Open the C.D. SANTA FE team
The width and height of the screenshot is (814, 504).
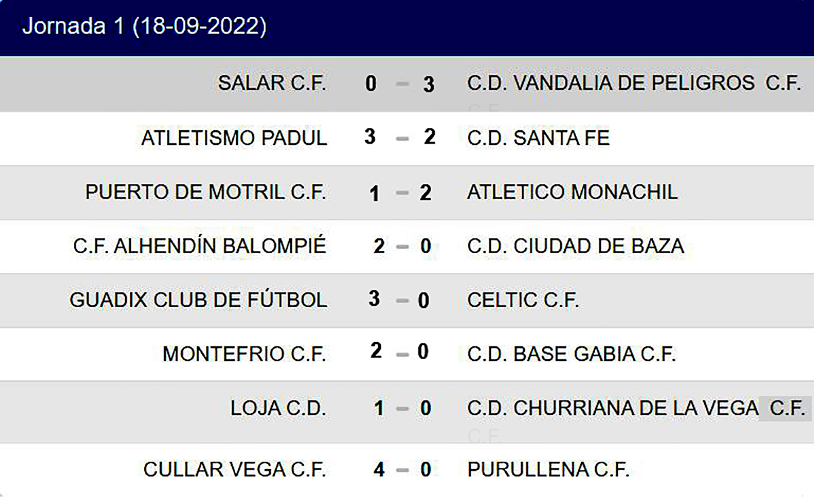click(538, 138)
